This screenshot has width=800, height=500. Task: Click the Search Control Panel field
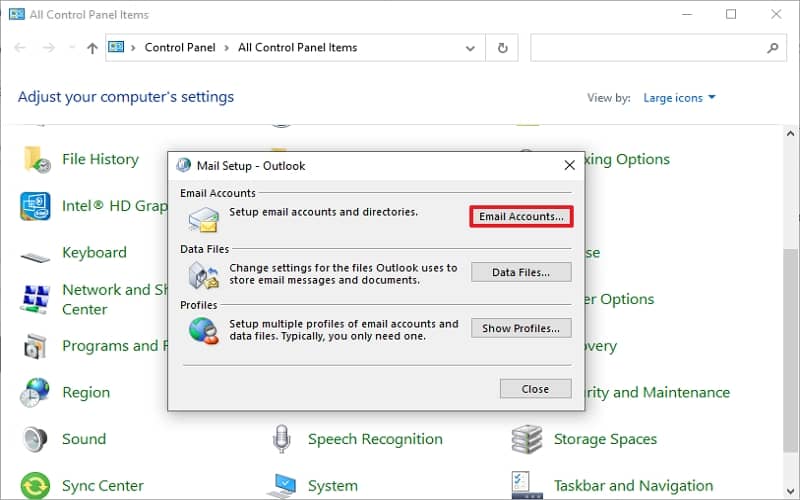[x=658, y=48]
